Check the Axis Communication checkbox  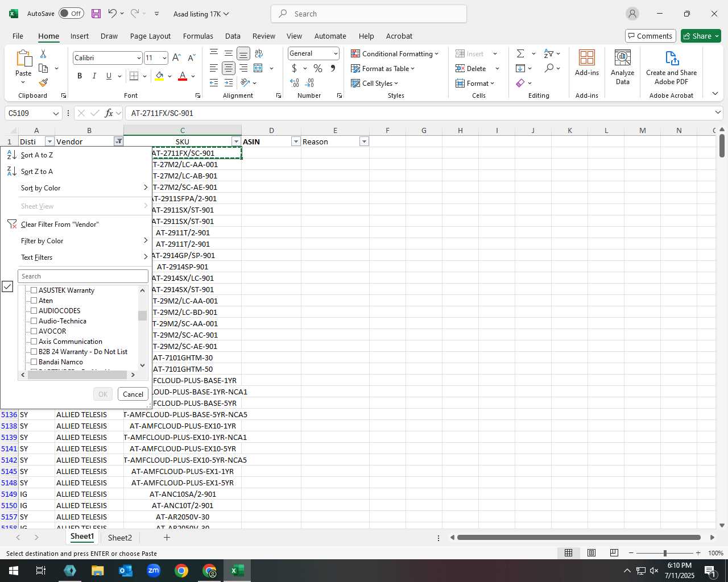(34, 342)
